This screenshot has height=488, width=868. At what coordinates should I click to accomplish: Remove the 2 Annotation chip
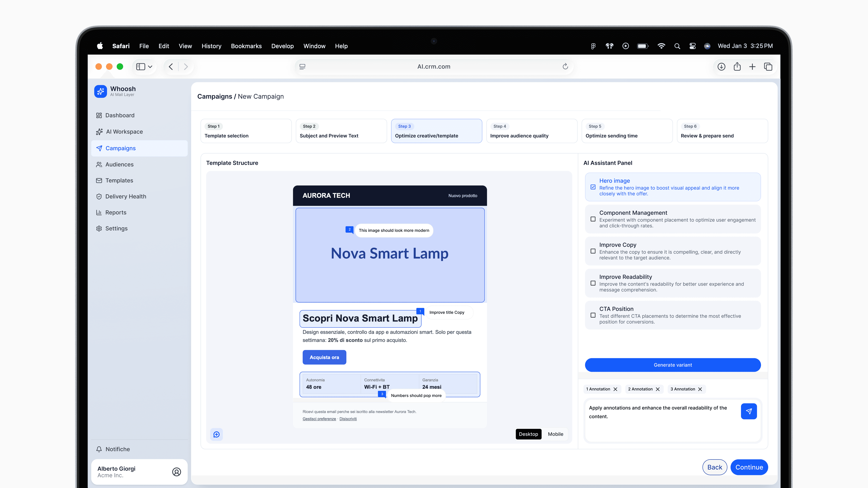click(658, 389)
